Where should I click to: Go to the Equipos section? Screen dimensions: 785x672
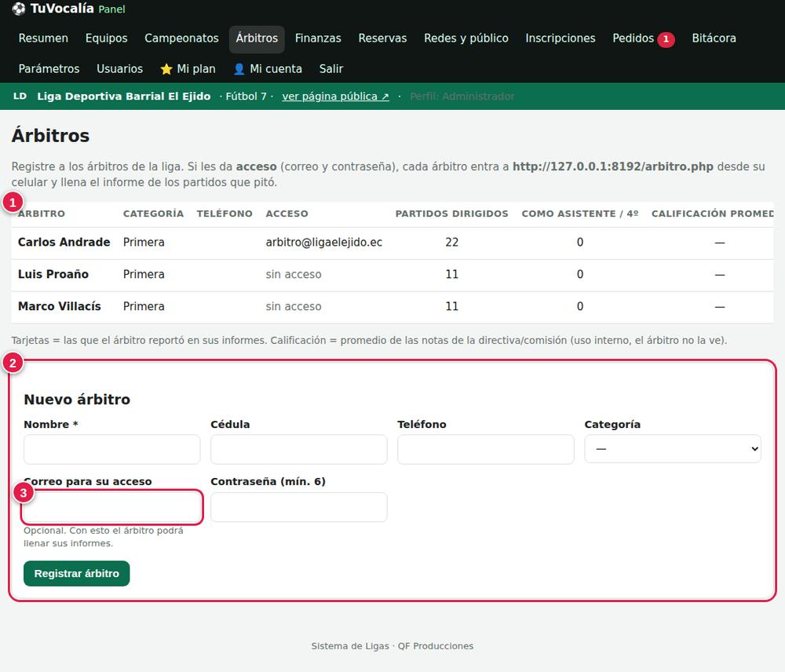pos(106,38)
